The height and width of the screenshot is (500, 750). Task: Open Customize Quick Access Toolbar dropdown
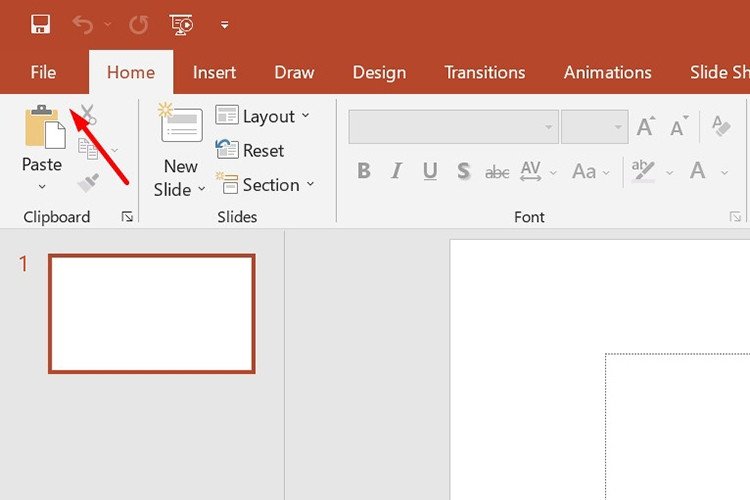(x=224, y=25)
